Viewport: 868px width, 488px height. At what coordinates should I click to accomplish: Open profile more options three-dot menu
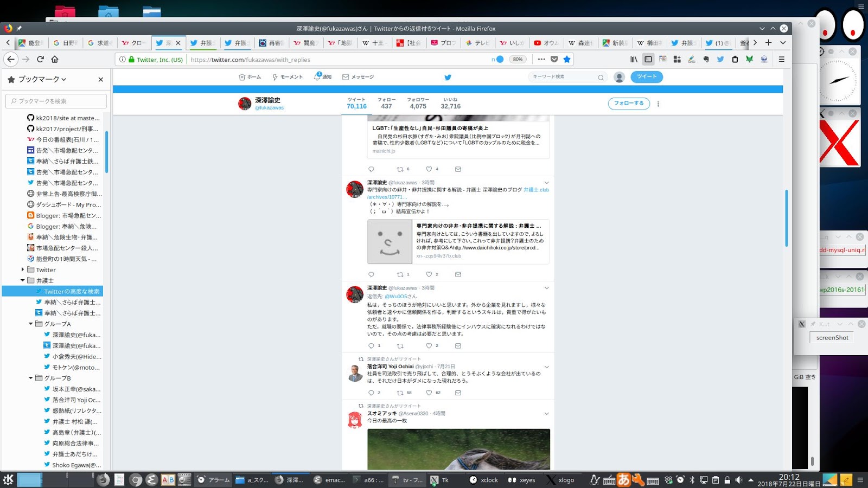tap(658, 104)
